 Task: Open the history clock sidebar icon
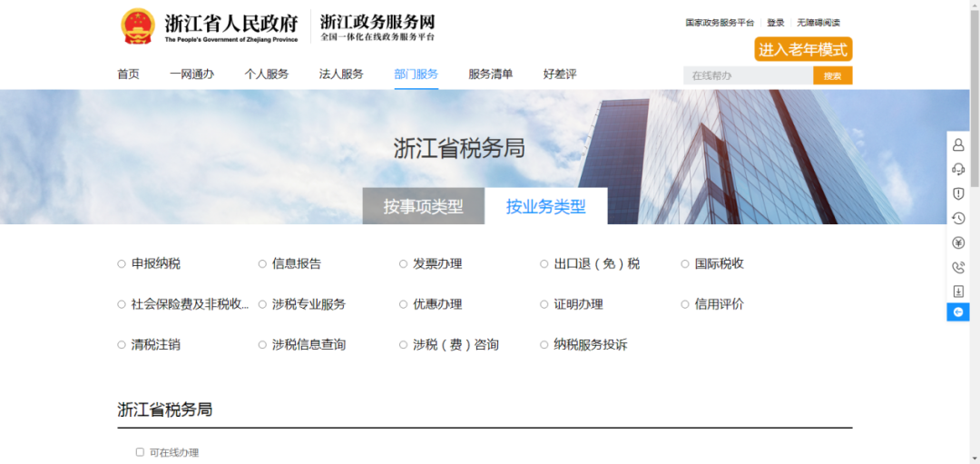958,218
